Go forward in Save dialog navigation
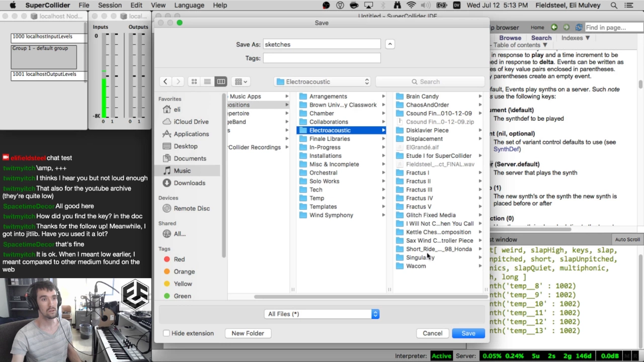This screenshot has width=644, height=362. click(178, 81)
